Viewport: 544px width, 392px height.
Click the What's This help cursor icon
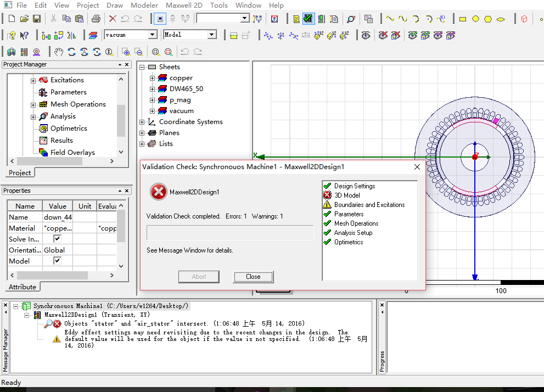pos(24,35)
